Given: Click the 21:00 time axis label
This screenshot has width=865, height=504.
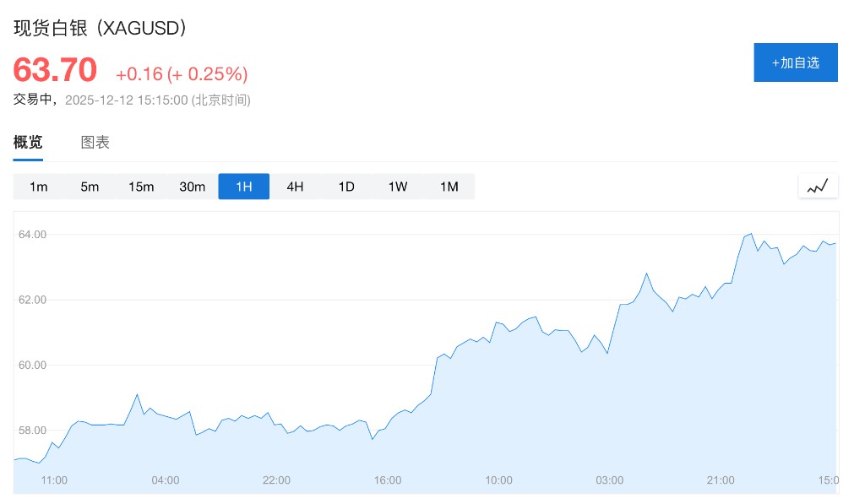Looking at the screenshot, I should point(721,480).
